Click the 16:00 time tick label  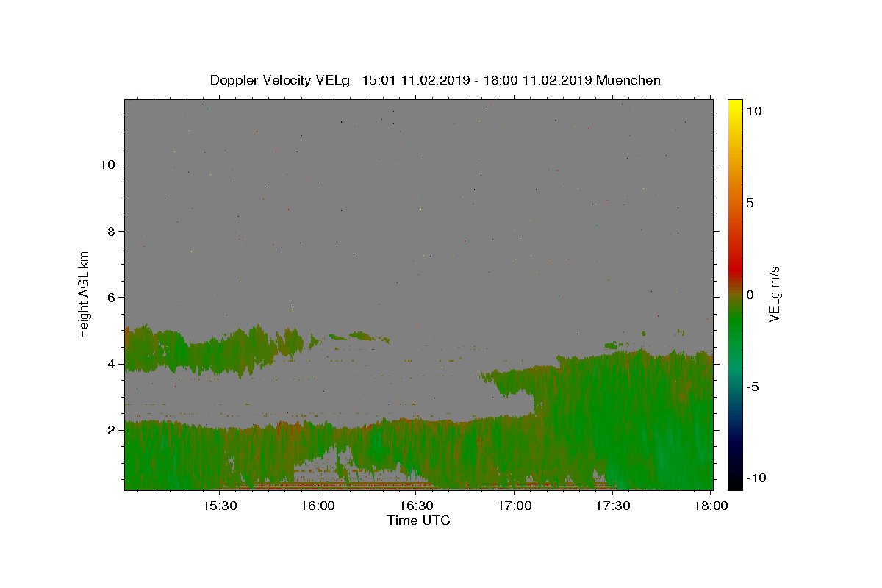coord(318,506)
